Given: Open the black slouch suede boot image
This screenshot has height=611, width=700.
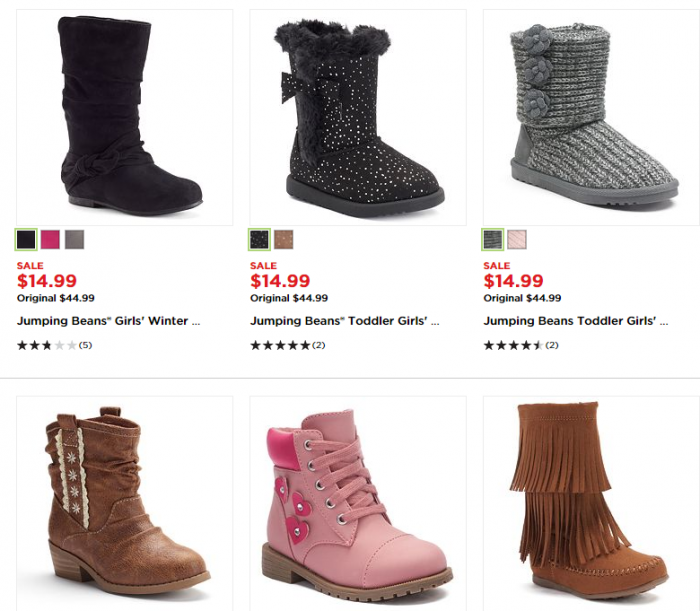Looking at the screenshot, I should click(125, 115).
